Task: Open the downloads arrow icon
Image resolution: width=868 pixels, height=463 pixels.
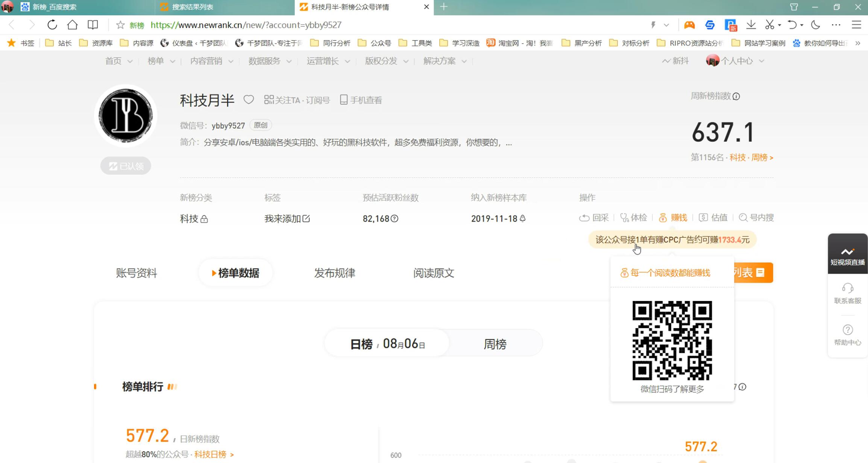Action: (751, 25)
